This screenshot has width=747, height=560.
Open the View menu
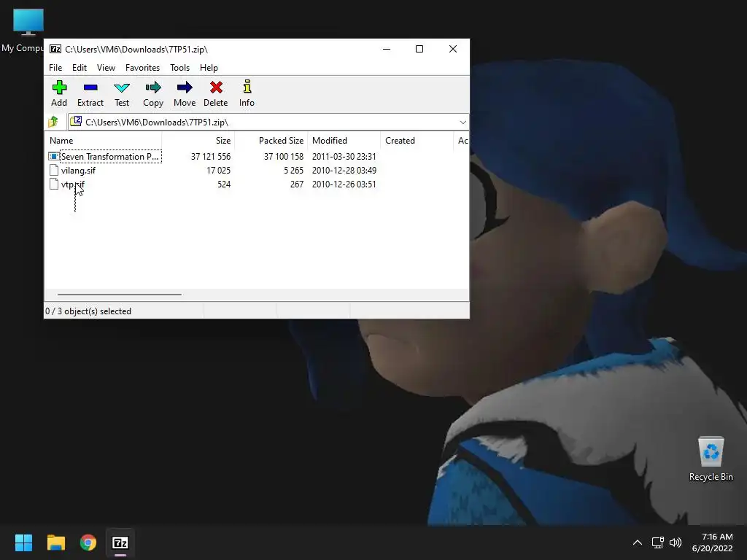point(106,68)
